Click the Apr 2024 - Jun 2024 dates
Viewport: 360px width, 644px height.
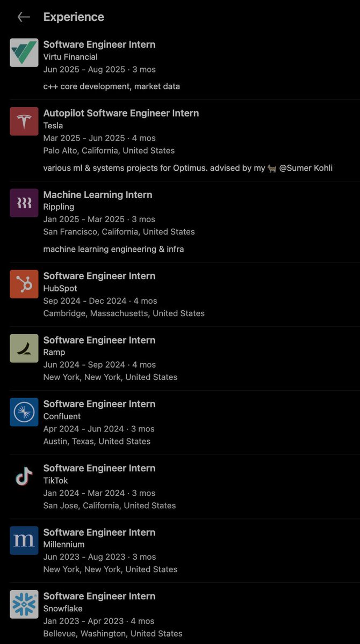tap(83, 429)
